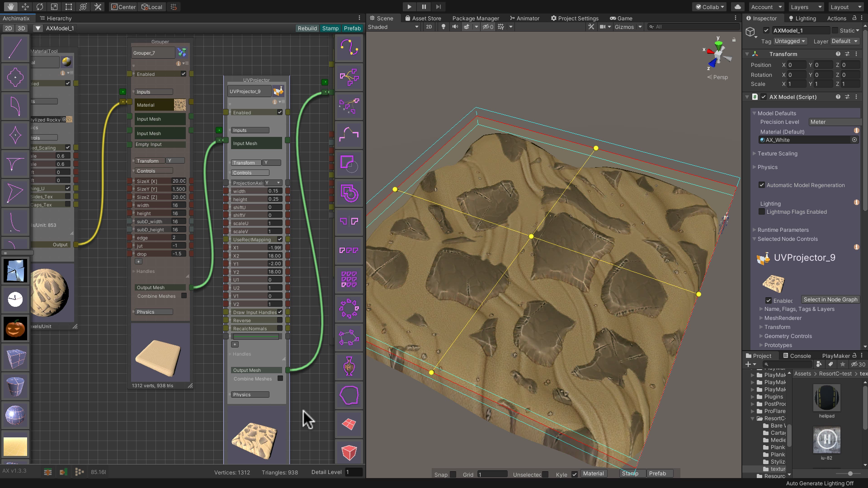
Task: Toggle Draw Input Handles checkbox
Action: (280, 312)
